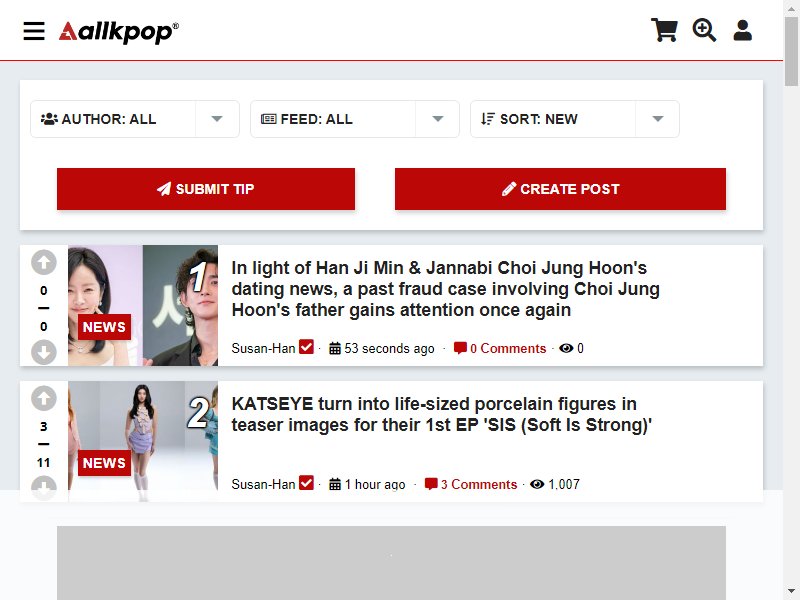Click the '53 seconds ago' timestamp

(x=389, y=348)
